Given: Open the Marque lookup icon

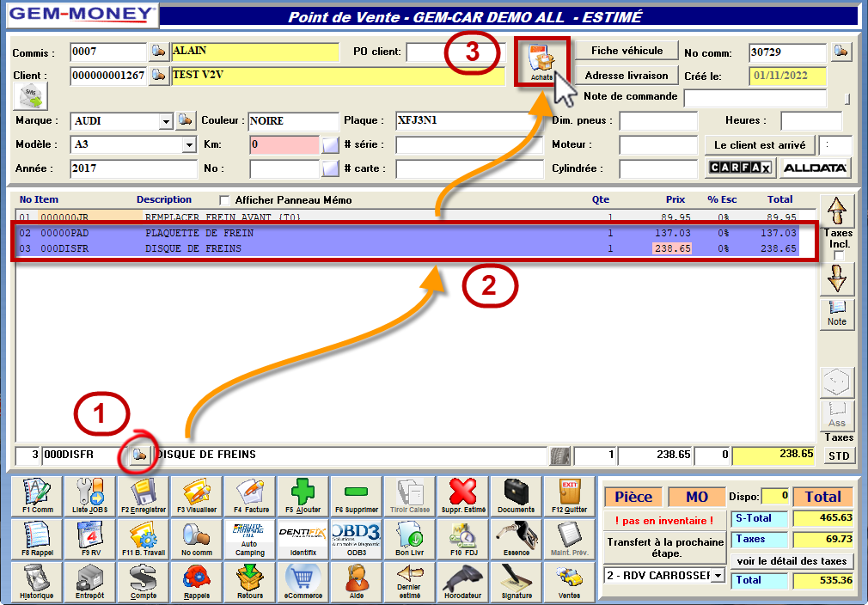Looking at the screenshot, I should 186,120.
